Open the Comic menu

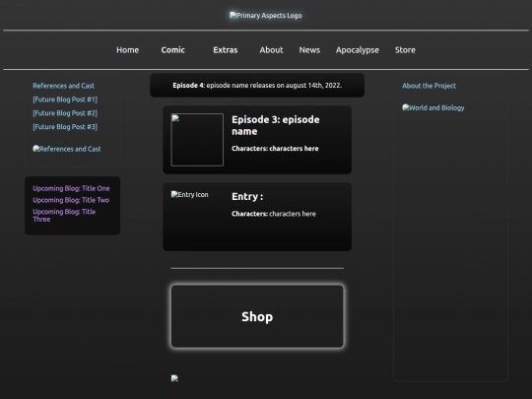click(x=173, y=50)
